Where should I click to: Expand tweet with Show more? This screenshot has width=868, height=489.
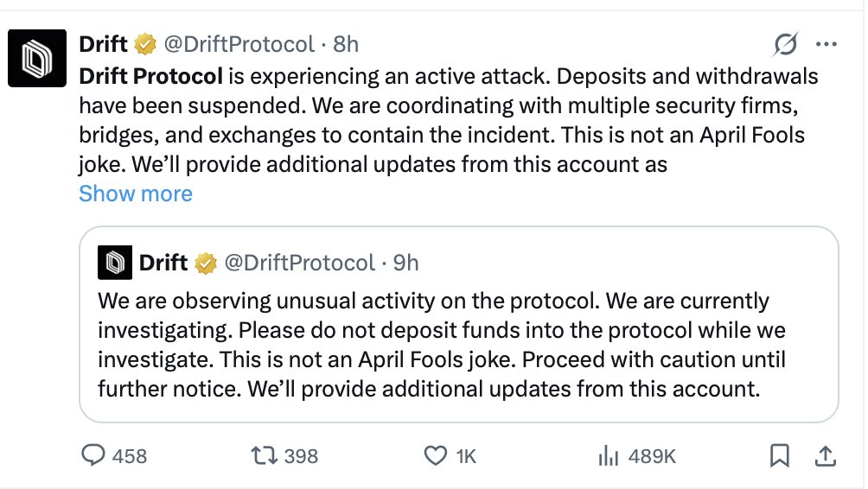coord(136,193)
